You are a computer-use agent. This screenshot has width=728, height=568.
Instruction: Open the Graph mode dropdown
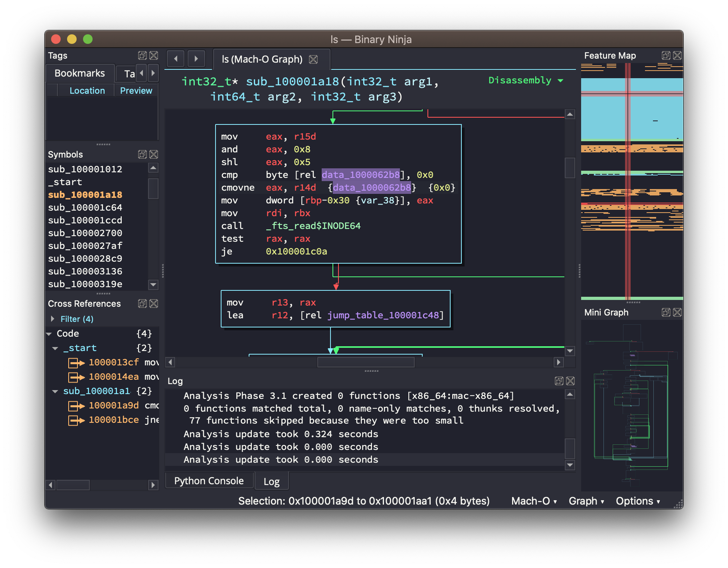pos(586,501)
